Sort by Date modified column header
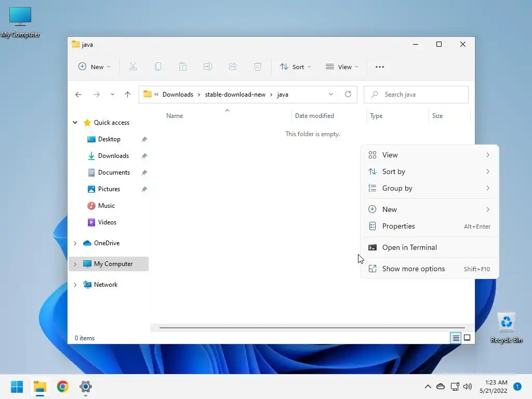The height and width of the screenshot is (399, 532). point(329,116)
